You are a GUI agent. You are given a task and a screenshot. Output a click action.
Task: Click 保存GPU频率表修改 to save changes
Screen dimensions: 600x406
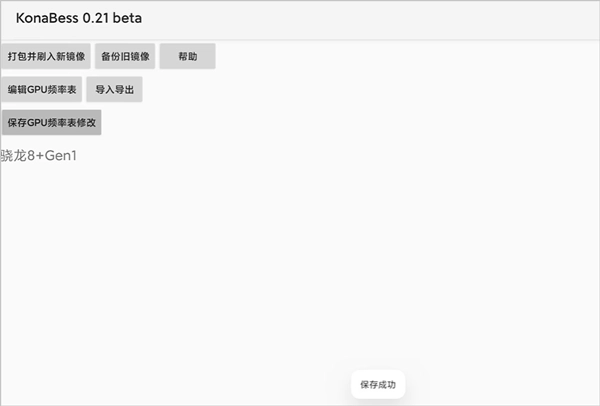(51, 123)
